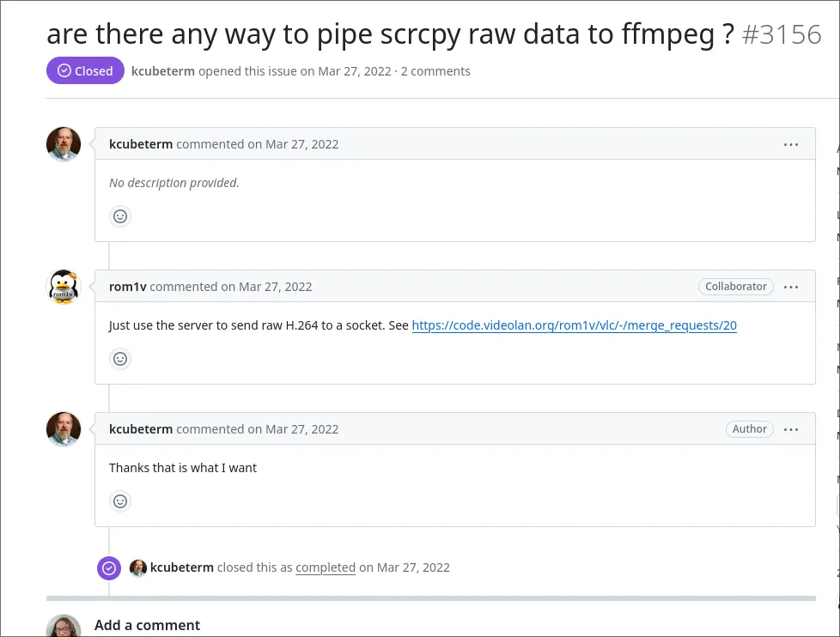Screen dimensions: 840x637
Task: Click the Collaborator badge
Action: 735,287
